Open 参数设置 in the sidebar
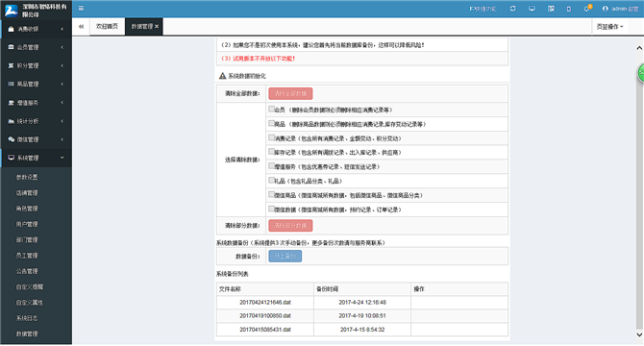Image resolution: width=644 pixels, height=346 pixels. pyautogui.click(x=27, y=177)
